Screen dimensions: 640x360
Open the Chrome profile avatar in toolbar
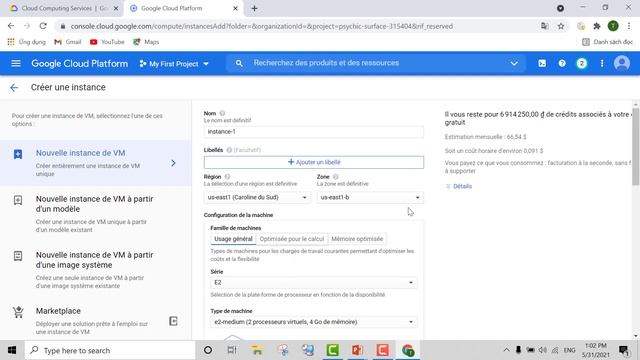point(613,26)
